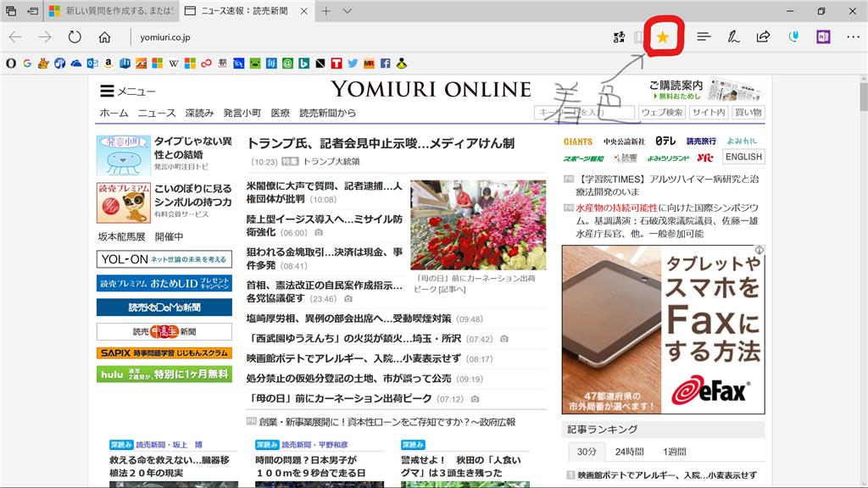This screenshot has height=488, width=868.
Task: Show tabs you've set aside
Action: (11, 10)
